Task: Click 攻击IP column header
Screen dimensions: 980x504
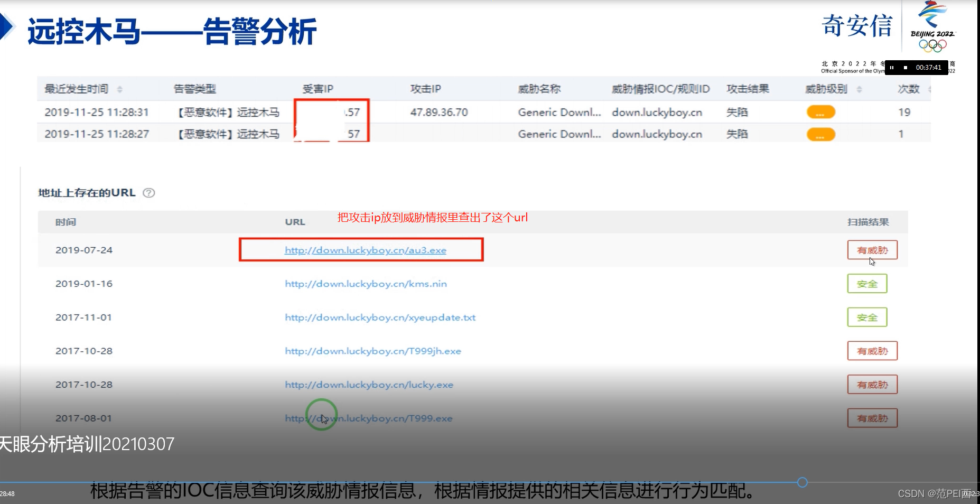Action: 425,89
